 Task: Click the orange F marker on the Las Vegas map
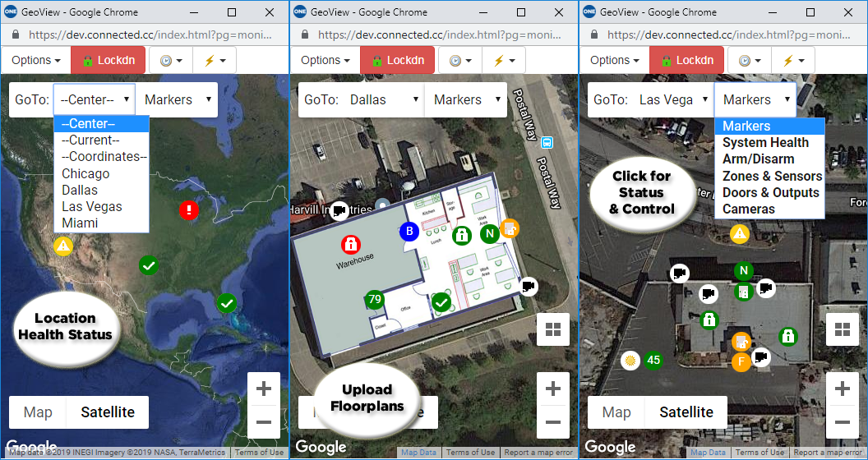click(x=741, y=361)
